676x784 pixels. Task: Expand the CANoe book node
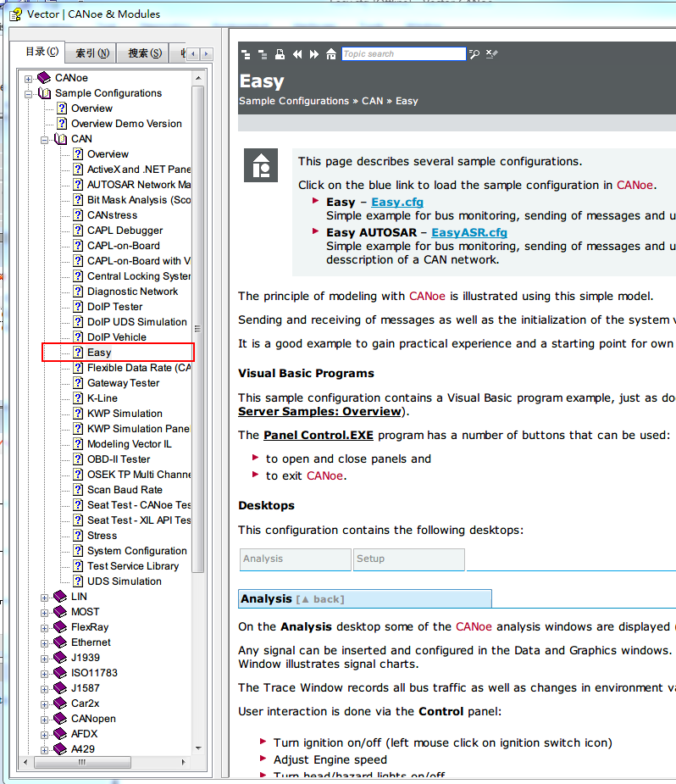(29, 78)
